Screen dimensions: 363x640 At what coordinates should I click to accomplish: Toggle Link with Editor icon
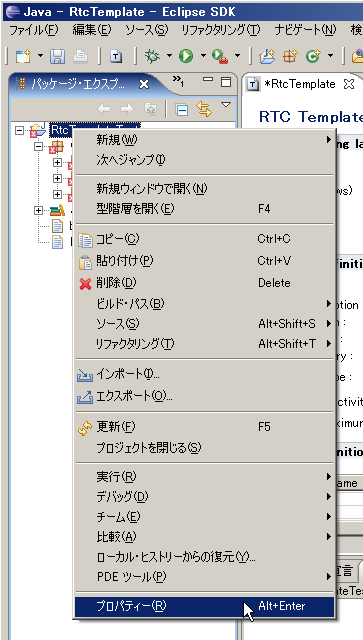pos(204,109)
